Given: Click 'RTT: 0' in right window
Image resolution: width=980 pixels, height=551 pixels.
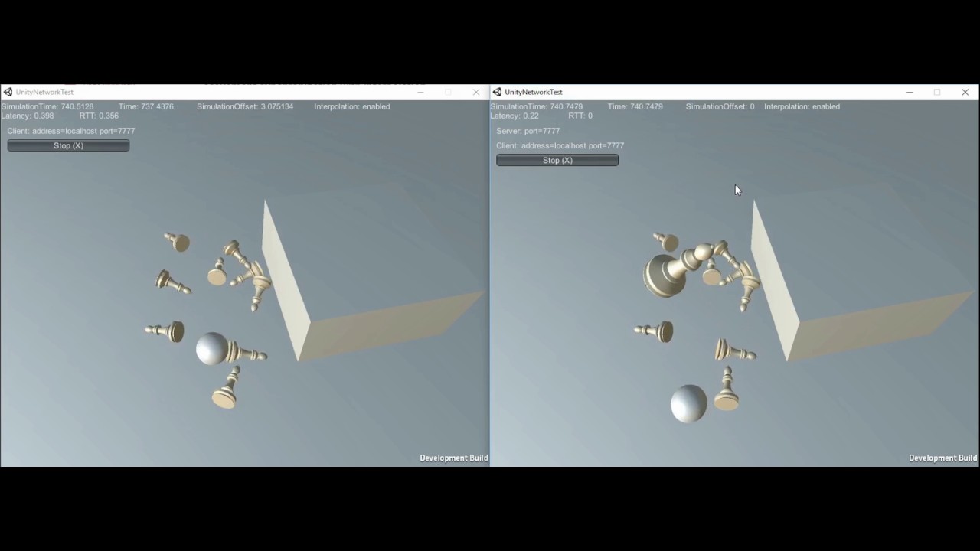Looking at the screenshot, I should point(580,116).
